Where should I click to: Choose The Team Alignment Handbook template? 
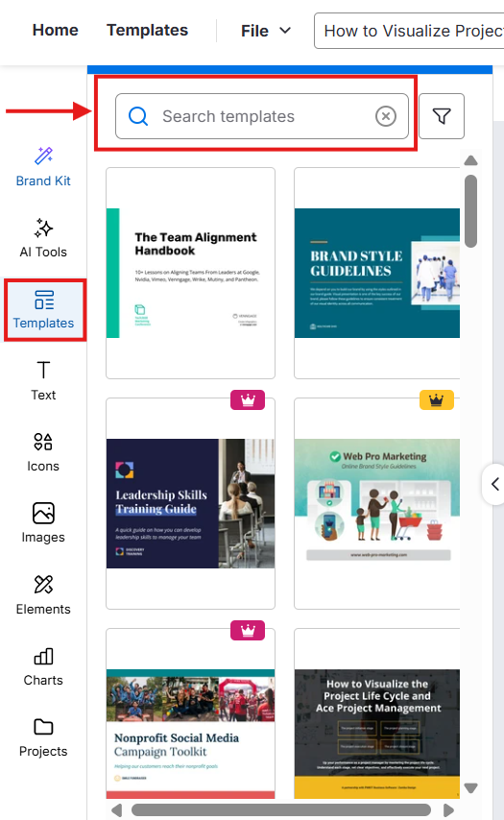pyautogui.click(x=190, y=273)
